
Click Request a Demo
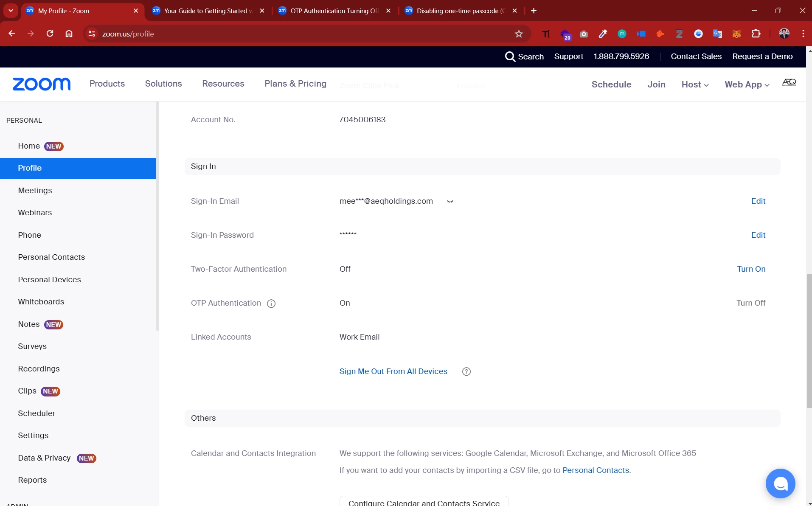pos(762,56)
